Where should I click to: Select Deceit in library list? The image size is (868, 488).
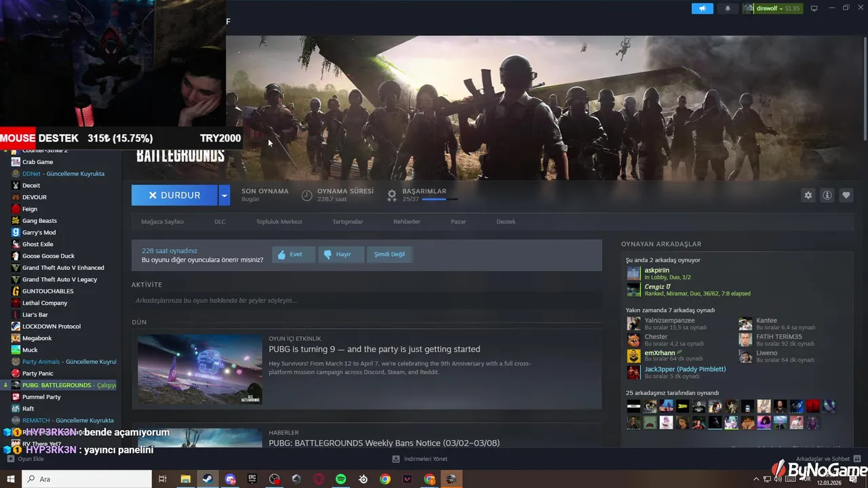pos(31,185)
